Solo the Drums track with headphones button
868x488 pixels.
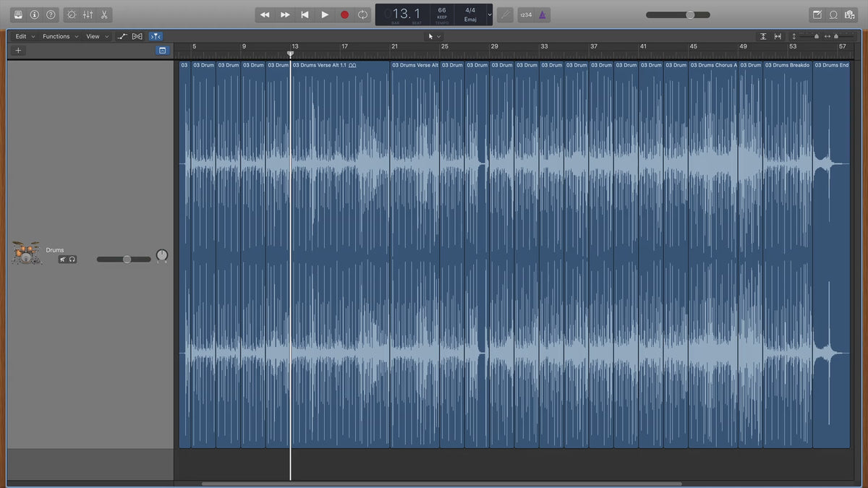pos(72,260)
